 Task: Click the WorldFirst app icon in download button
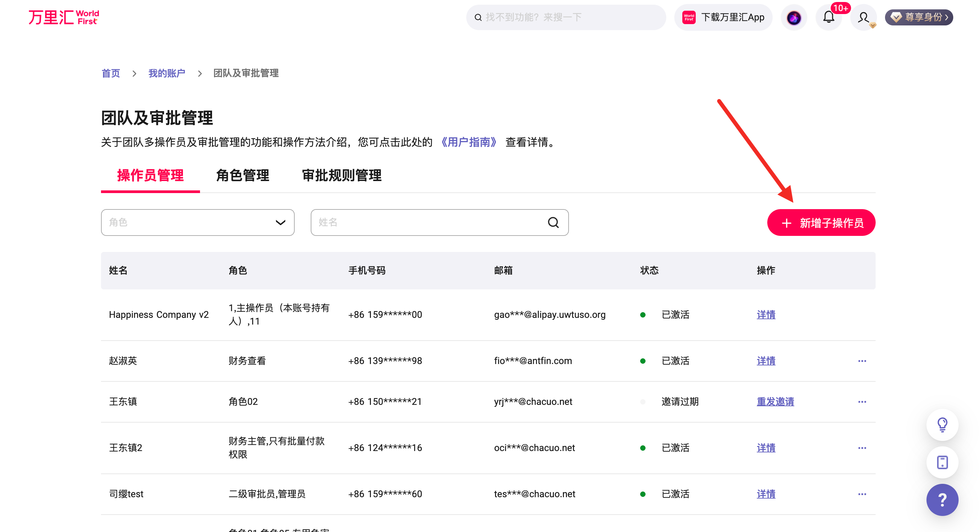click(x=689, y=17)
